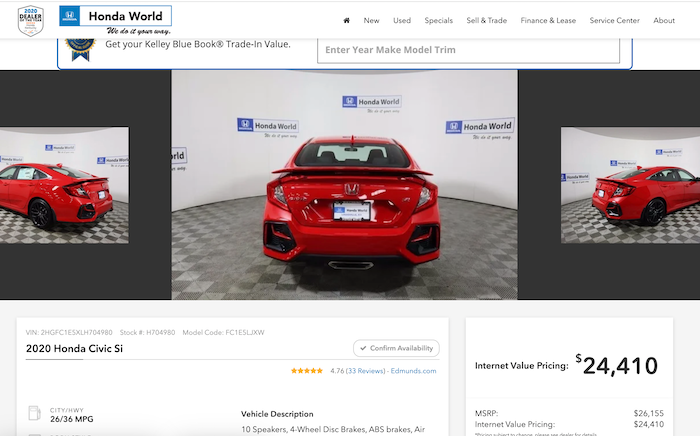Viewport: 700px width, 436px height.
Task: Open the 33 Reviews link
Action: point(366,371)
